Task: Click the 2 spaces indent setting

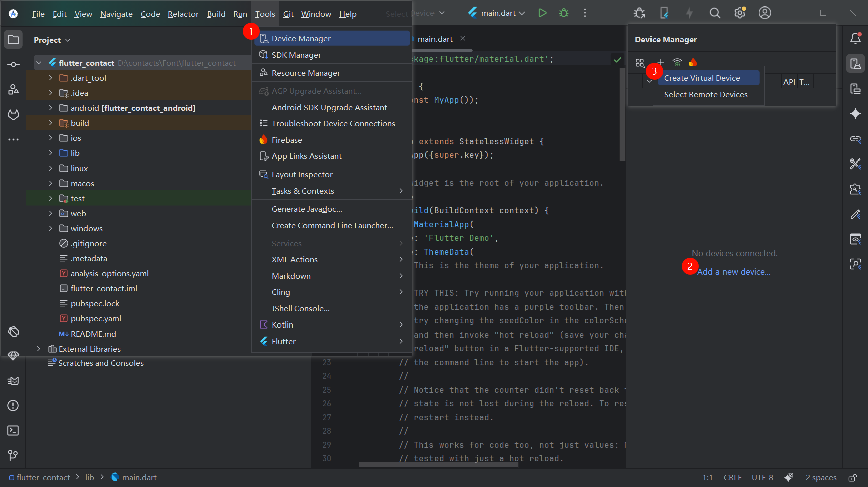Action: [x=821, y=478]
